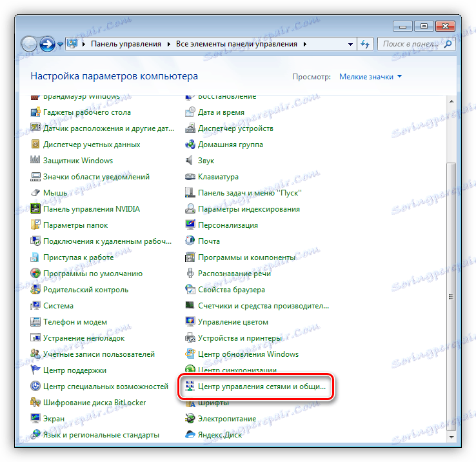The height and width of the screenshot is (462, 476).
Task: Open 'Счетчики и средства производител...' link
Action: [263, 306]
